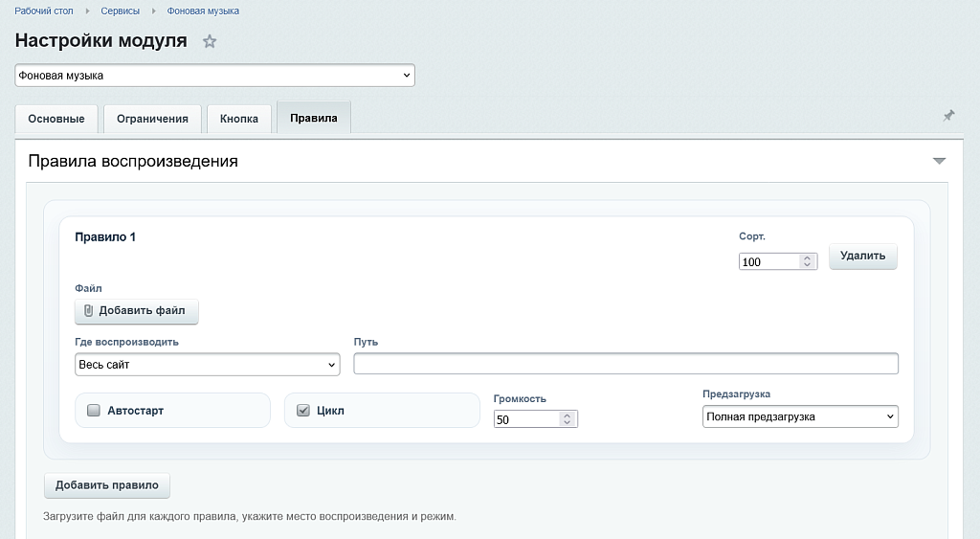The height and width of the screenshot is (539, 980).
Task: Click the pin icon at tabs row
Action: coord(948,116)
